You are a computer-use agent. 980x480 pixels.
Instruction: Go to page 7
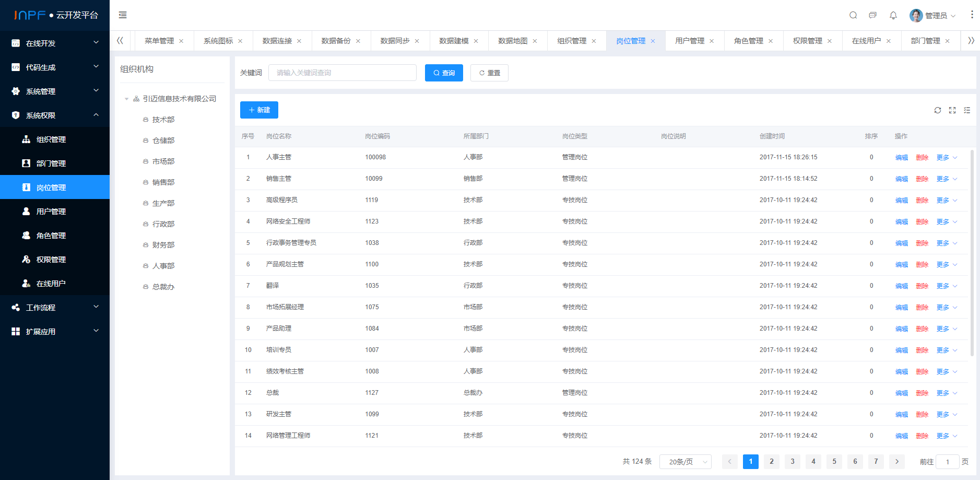(x=876, y=462)
